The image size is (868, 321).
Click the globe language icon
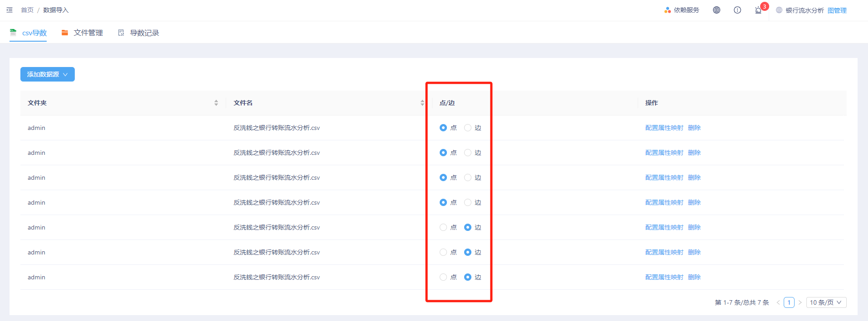(x=716, y=10)
